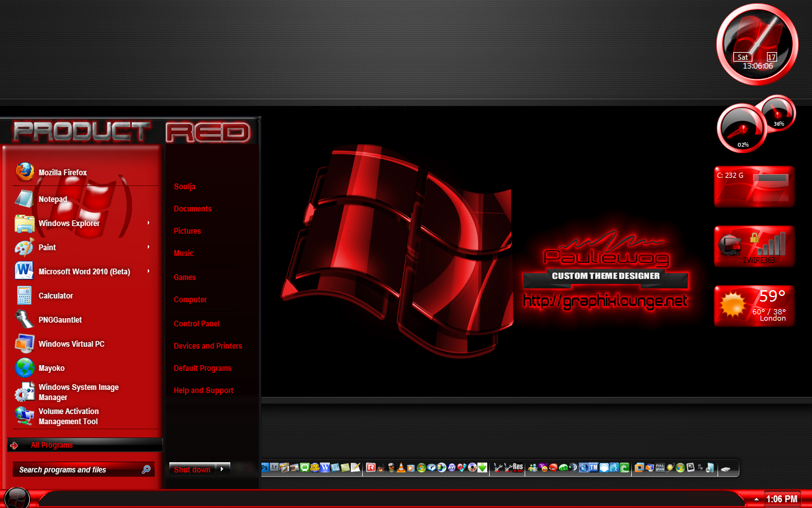Viewport: 812px width, 508px height.
Task: Open the Res icon in the dock
Action: click(518, 467)
